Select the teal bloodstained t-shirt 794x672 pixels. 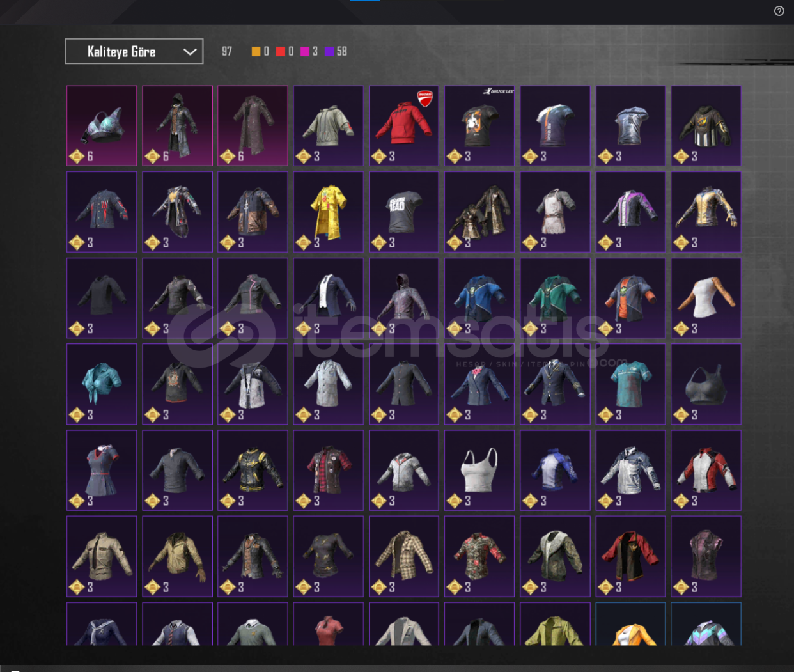(x=630, y=384)
